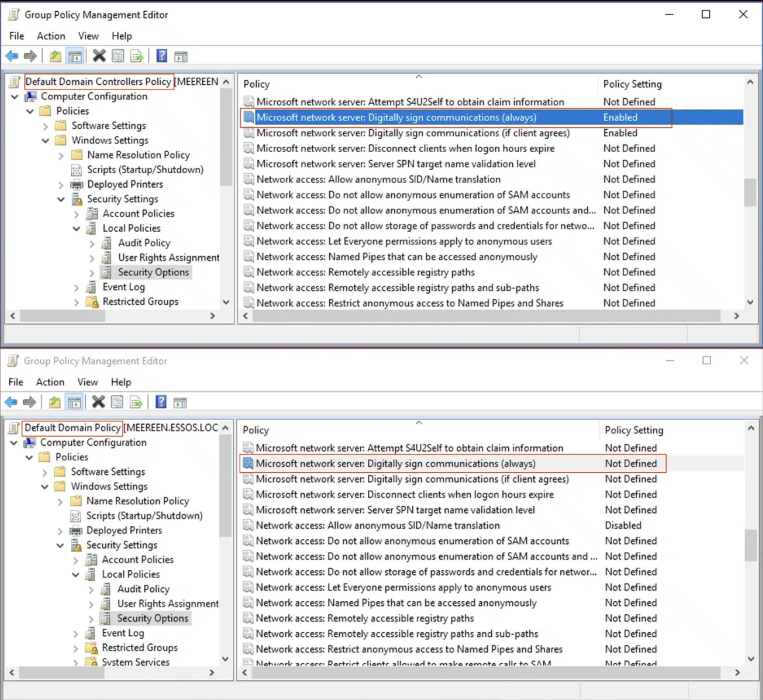Image resolution: width=763 pixels, height=700 pixels.
Task: Collapse Local Policies in the Default Domain Policy tree
Action: (x=76, y=575)
